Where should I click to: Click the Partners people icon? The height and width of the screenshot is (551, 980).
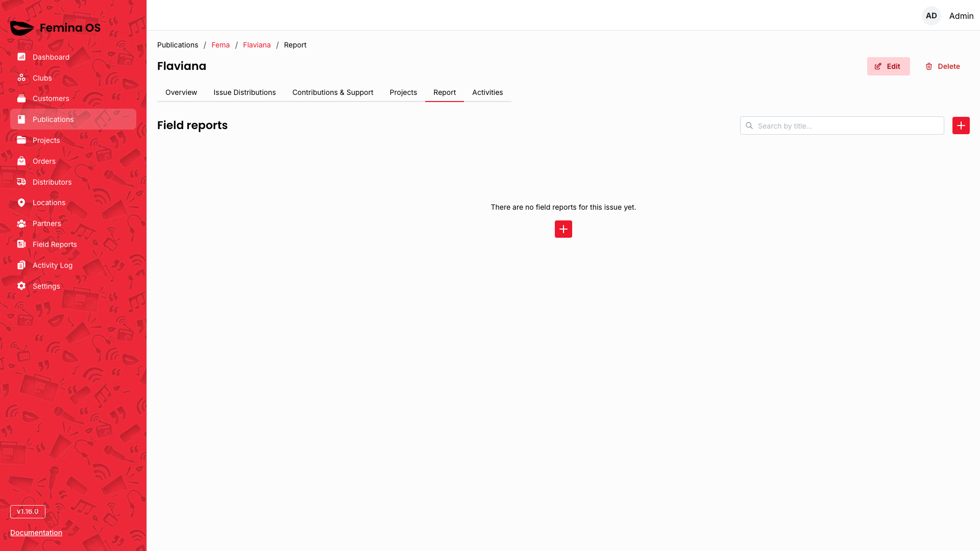[x=21, y=223]
